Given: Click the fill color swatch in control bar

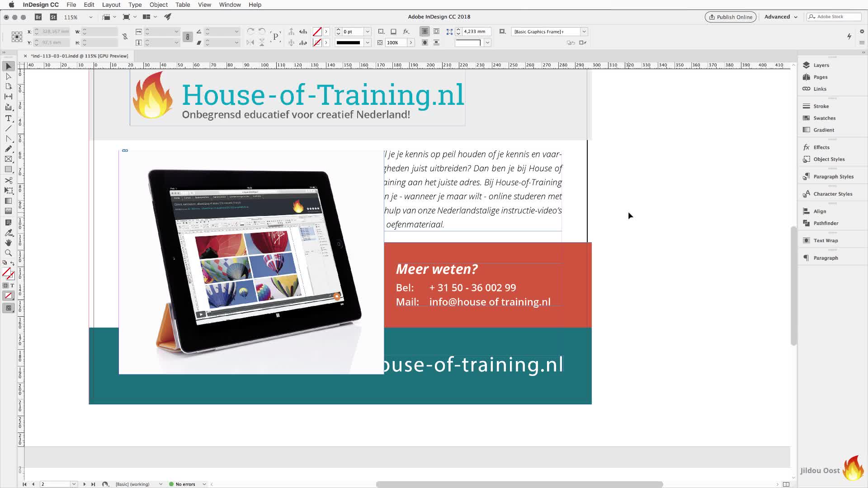Looking at the screenshot, I should 317,32.
